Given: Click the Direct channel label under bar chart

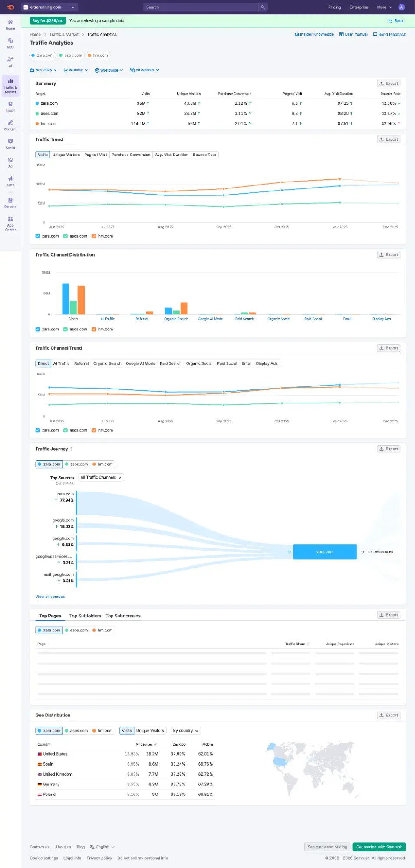Looking at the screenshot, I should 73,319.
